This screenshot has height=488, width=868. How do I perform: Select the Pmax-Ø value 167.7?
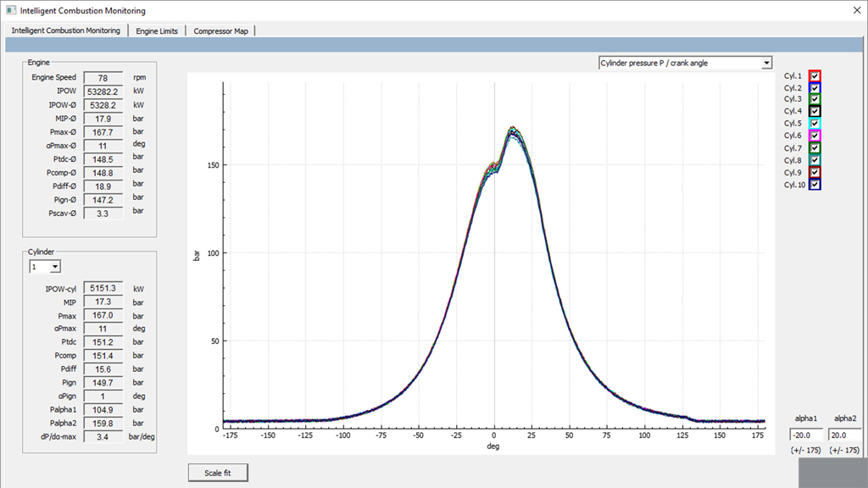click(x=103, y=132)
